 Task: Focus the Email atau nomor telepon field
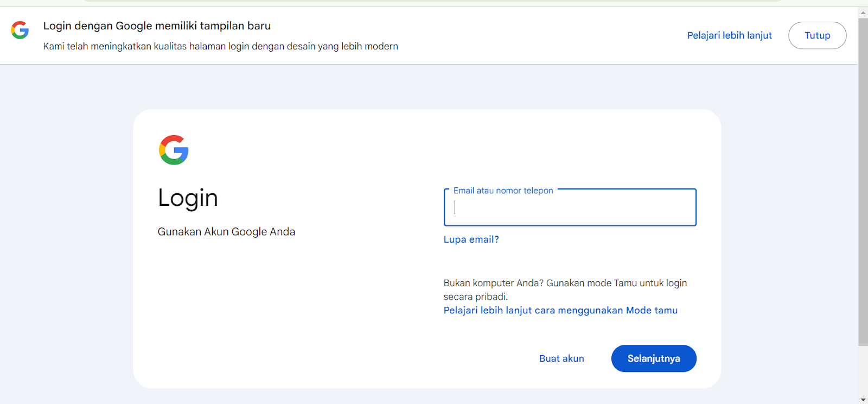pyautogui.click(x=570, y=207)
